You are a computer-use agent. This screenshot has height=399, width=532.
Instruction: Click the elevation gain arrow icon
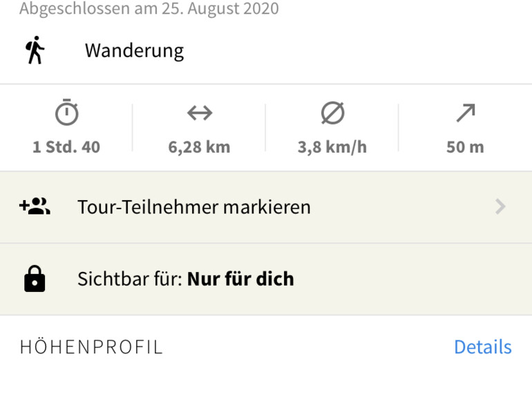[x=465, y=113]
